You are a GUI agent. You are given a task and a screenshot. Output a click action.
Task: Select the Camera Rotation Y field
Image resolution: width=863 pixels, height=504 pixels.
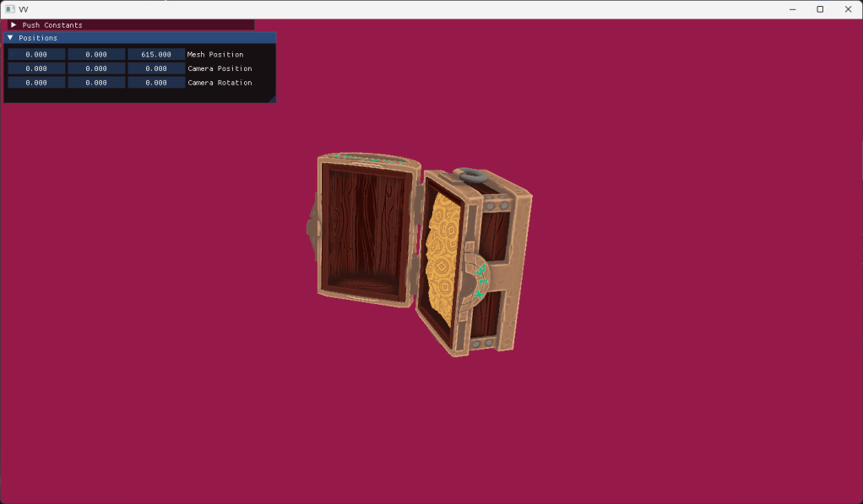[96, 83]
